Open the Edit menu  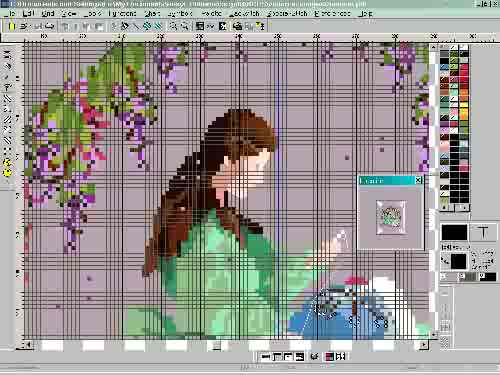[x=29, y=14]
